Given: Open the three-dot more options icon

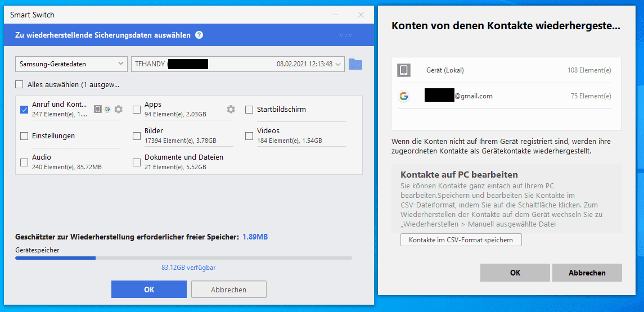Looking at the screenshot, I should [346, 35].
